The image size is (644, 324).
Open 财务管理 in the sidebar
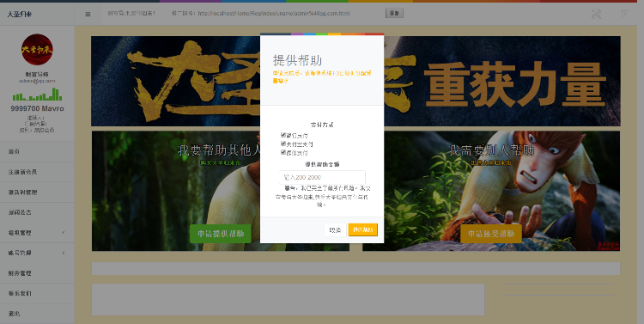pos(37,273)
